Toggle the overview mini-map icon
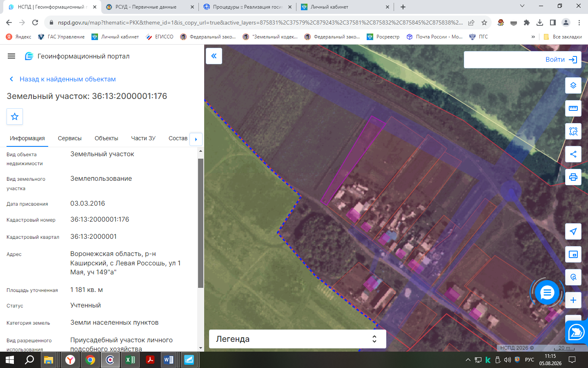Image resolution: width=588 pixels, height=368 pixels. point(573,254)
